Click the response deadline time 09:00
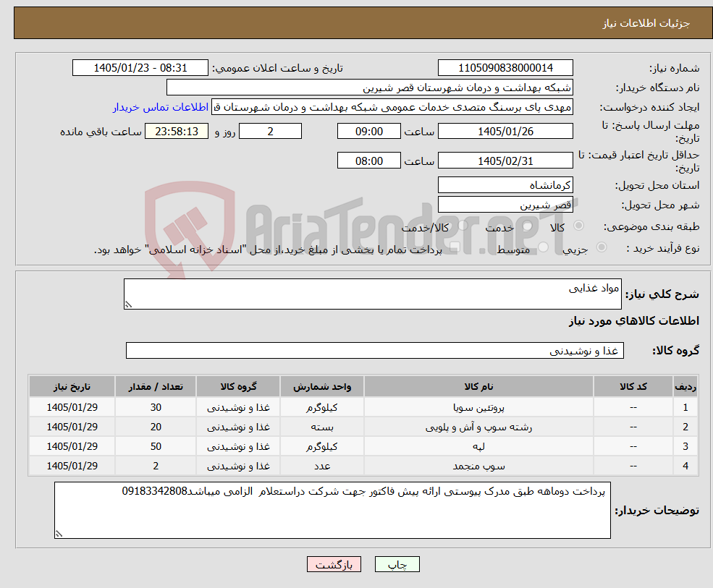The width and height of the screenshot is (713, 588). tap(368, 132)
